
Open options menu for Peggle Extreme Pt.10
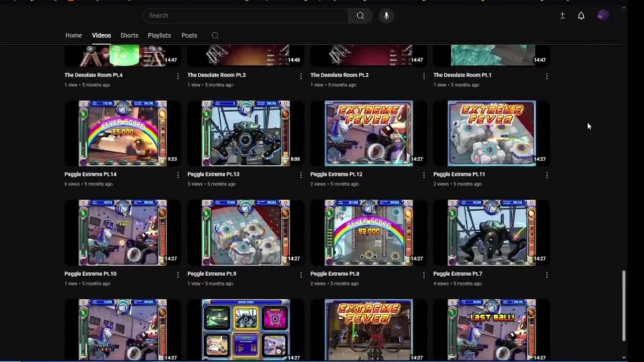click(178, 275)
